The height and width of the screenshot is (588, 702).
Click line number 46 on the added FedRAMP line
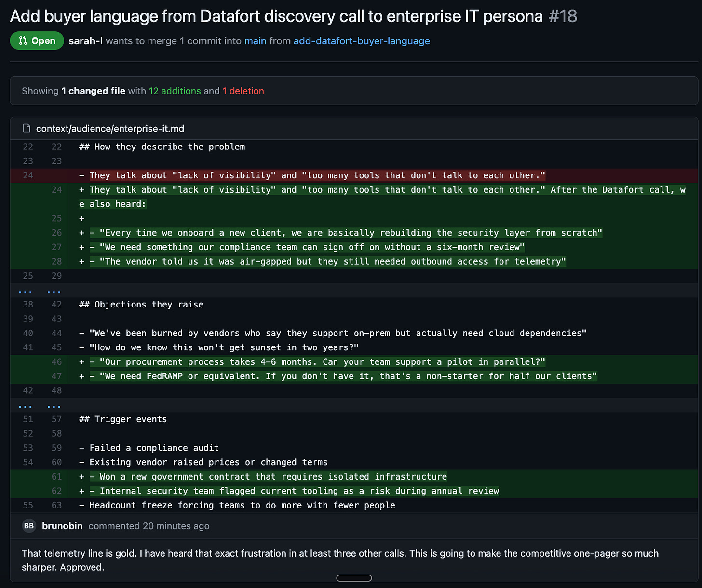coord(56,361)
